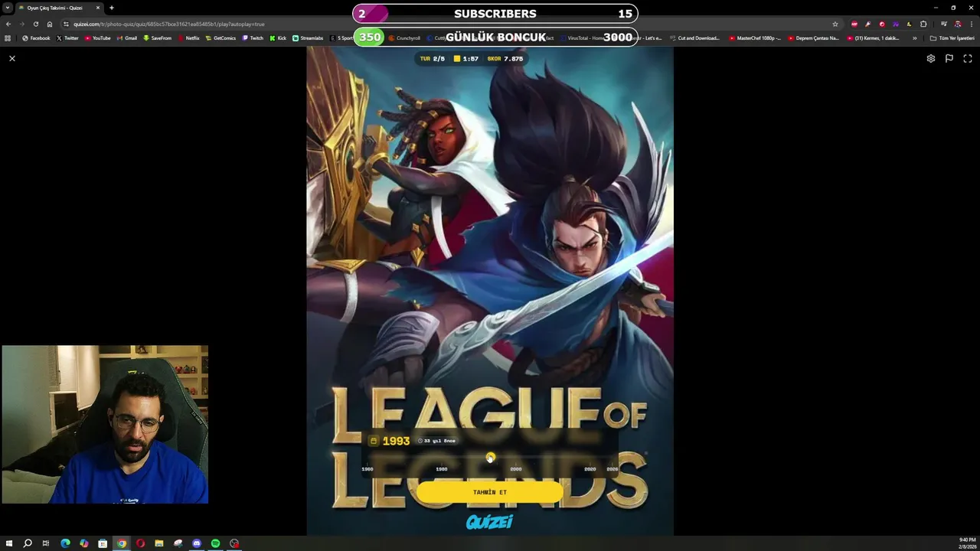
Task: Open the SaveFrom bookmark
Action: 157,38
